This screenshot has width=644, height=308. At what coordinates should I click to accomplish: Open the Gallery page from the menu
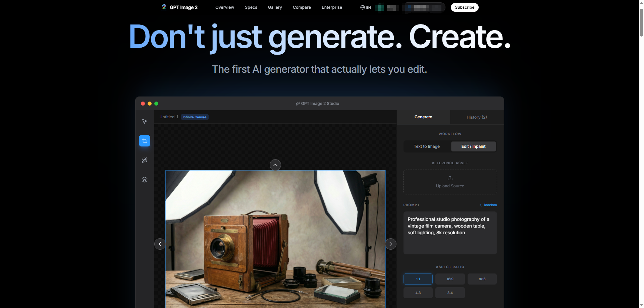pos(275,7)
